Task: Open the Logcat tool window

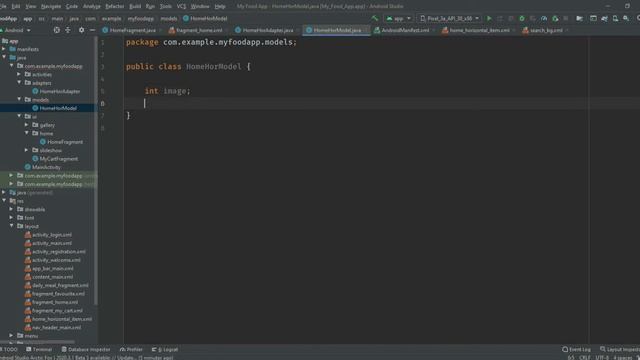Action: 165,349
